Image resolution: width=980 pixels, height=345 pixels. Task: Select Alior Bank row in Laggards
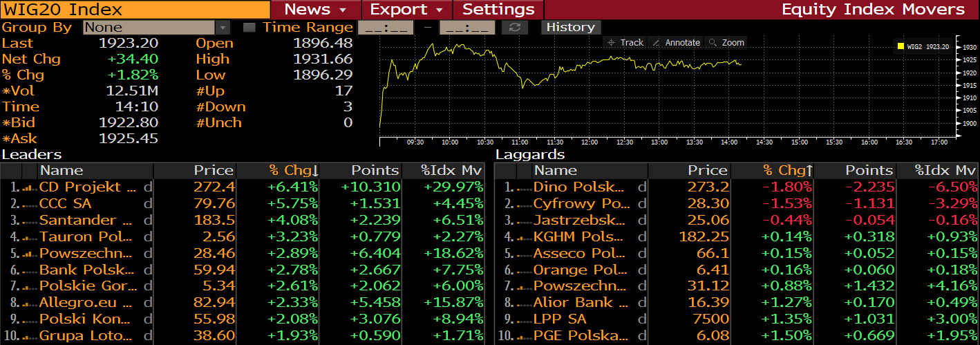(x=737, y=303)
